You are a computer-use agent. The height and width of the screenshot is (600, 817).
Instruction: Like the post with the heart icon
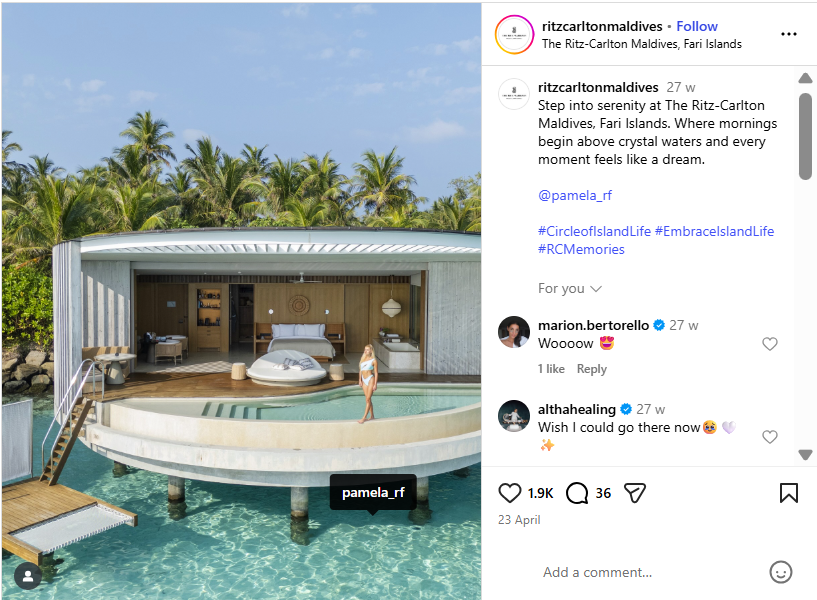point(509,492)
